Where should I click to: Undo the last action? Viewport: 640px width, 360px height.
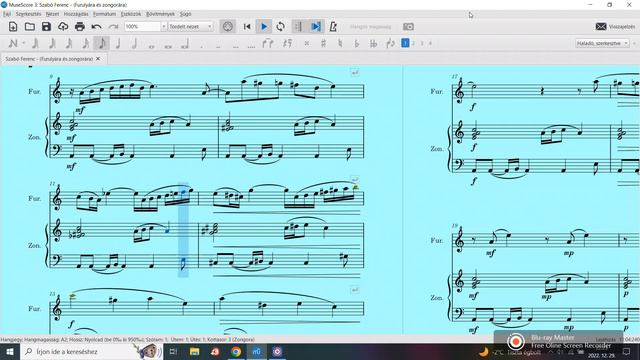tap(96, 27)
